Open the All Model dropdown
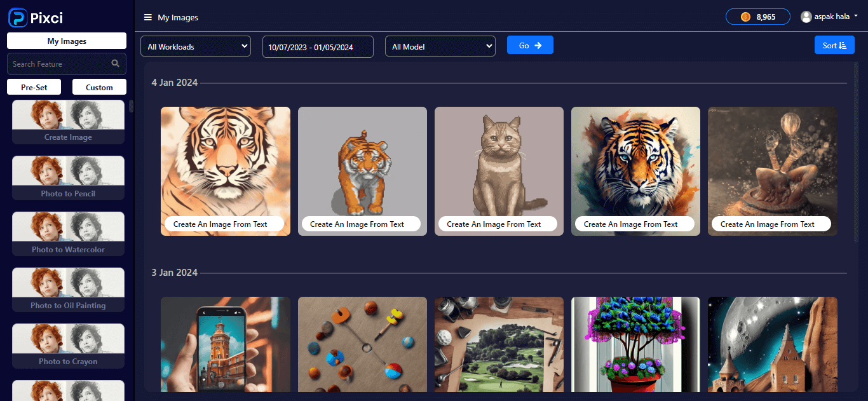 pos(440,46)
